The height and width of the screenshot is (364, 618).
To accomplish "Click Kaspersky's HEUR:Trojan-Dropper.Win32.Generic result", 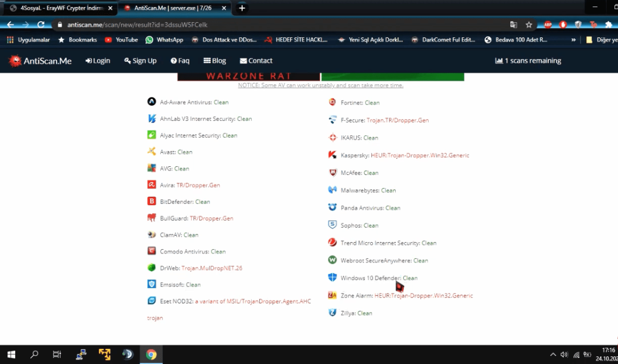I will (x=420, y=155).
